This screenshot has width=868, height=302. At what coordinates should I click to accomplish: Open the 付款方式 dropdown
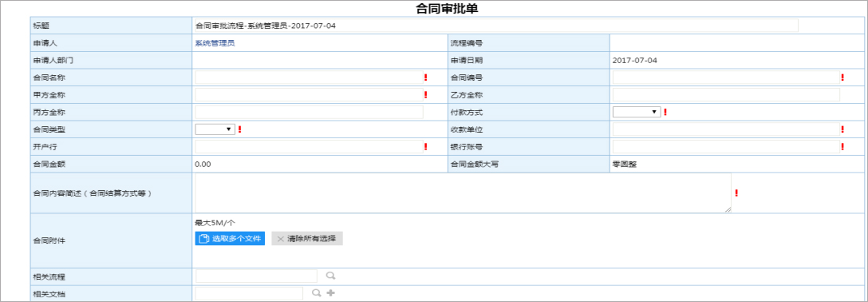coord(637,112)
